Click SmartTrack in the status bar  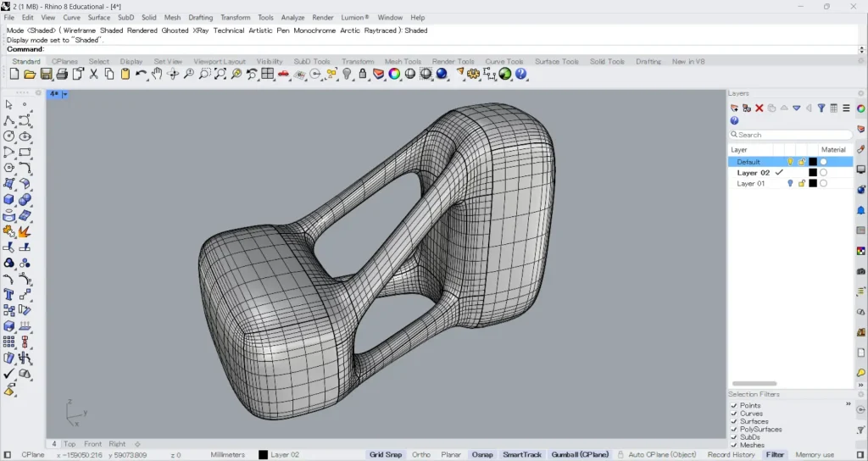tap(522, 455)
